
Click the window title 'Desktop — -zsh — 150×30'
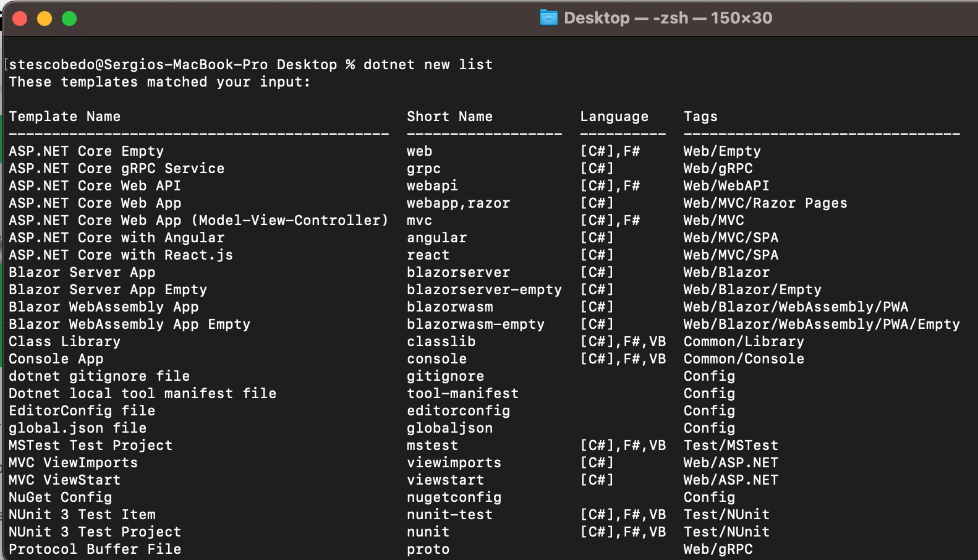click(668, 18)
